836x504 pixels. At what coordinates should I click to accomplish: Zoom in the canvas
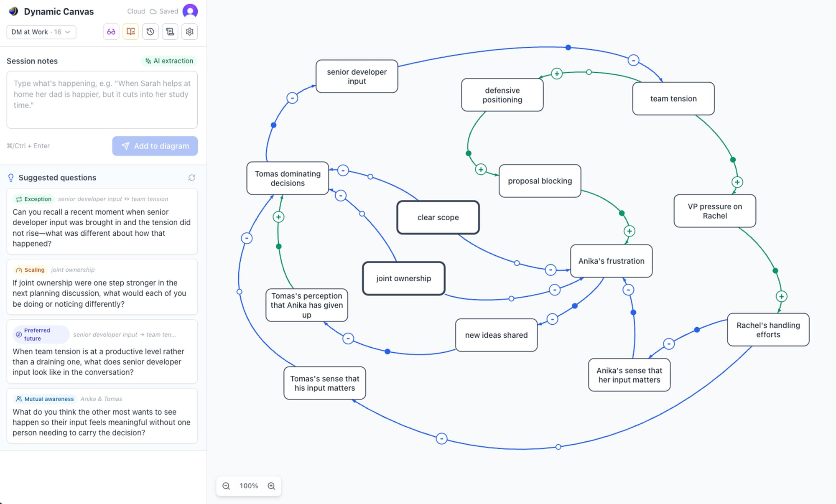(x=271, y=486)
